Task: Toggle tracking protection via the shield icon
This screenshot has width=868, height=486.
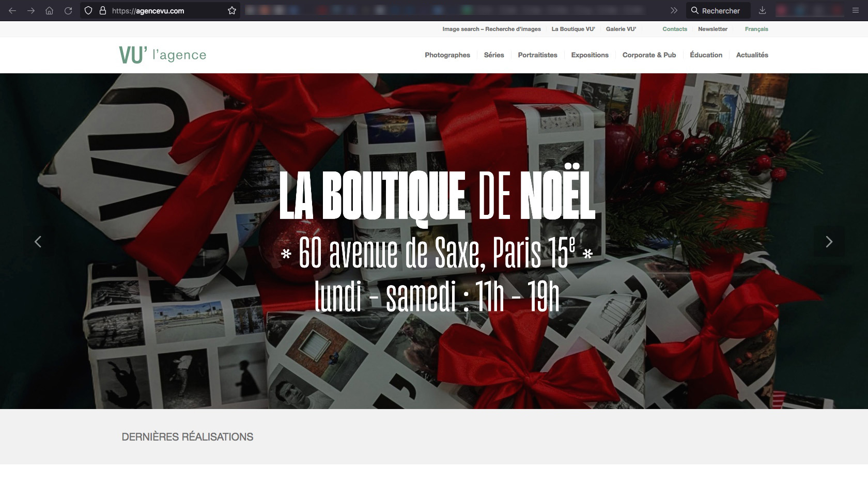Action: (88, 10)
